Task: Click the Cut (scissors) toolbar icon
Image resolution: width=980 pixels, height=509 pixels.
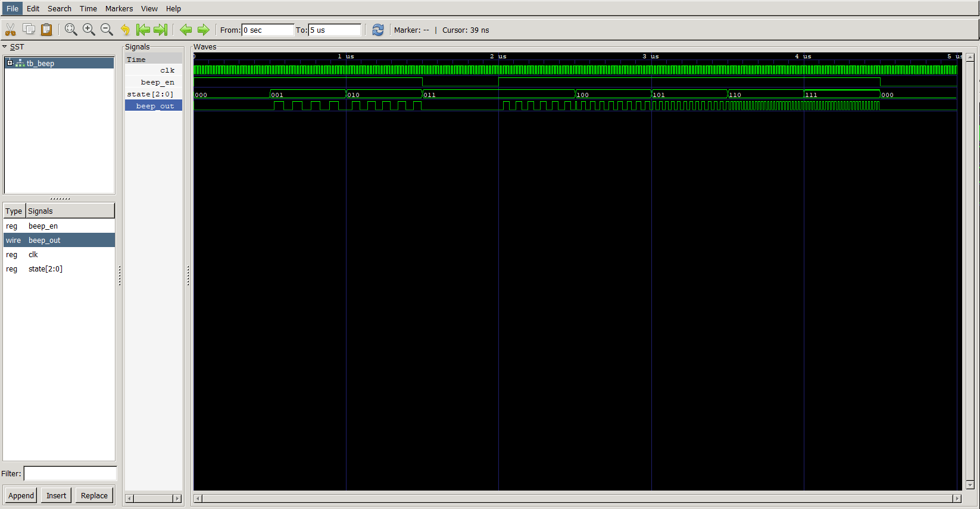Action: coord(11,30)
